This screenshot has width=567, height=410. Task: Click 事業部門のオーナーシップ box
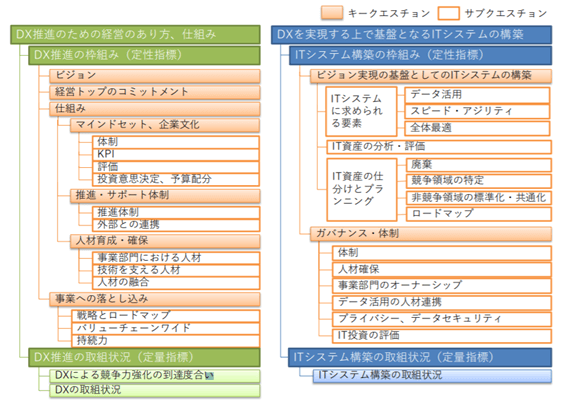pos(442,286)
